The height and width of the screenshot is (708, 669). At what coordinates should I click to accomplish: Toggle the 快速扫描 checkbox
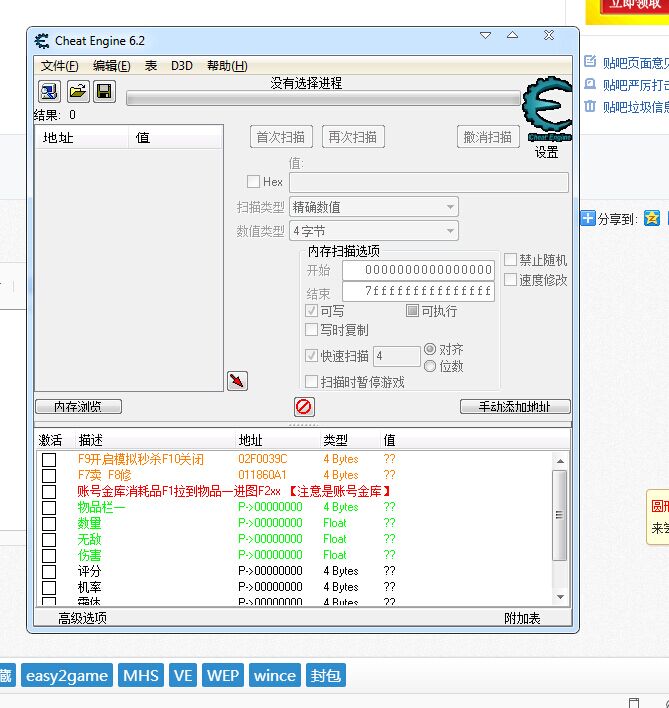pyautogui.click(x=311, y=356)
